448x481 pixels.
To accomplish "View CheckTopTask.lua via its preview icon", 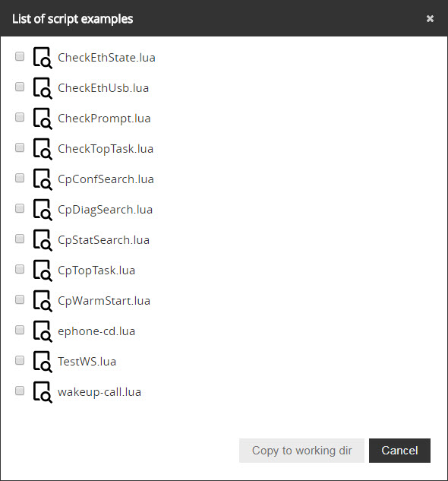I will pos(43,149).
